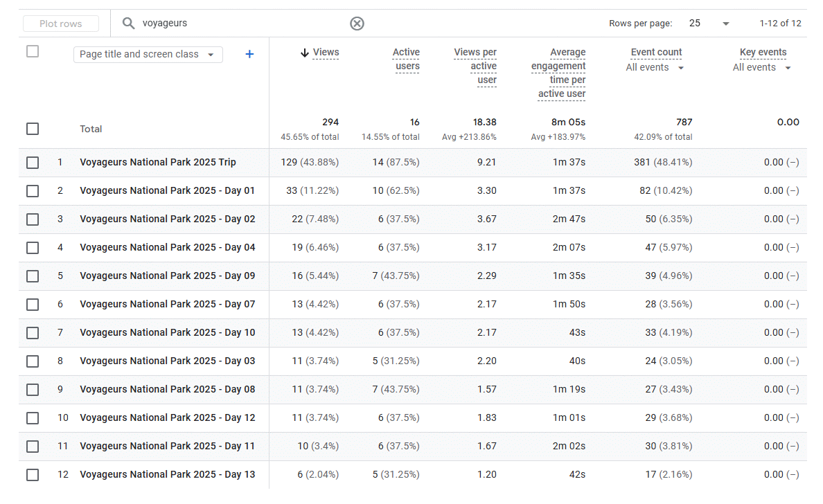Viewport: 823px width, 504px height.
Task: Open All events dropdown under Key events
Action: [x=761, y=68]
